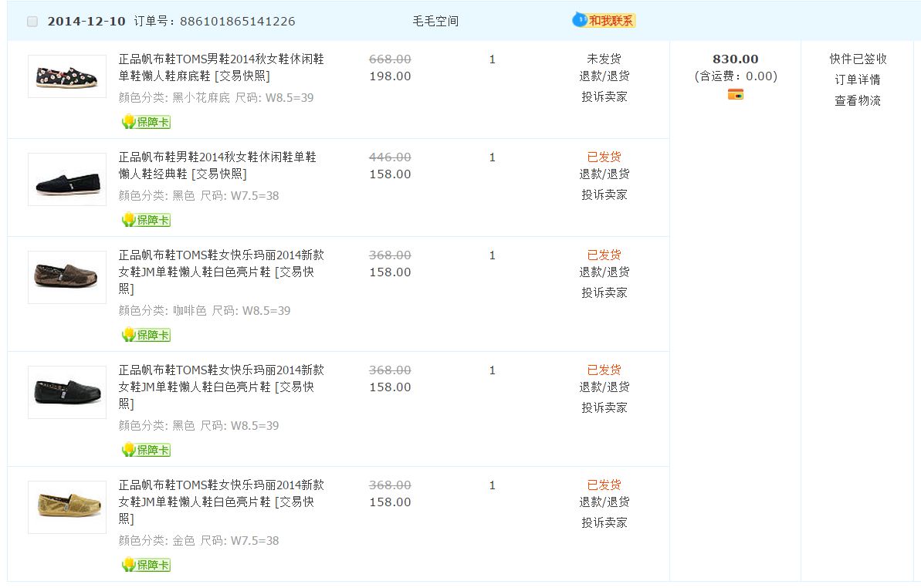The height and width of the screenshot is (588, 921).
Task: Request 退款/退货 for the floral shoes
Action: [604, 76]
